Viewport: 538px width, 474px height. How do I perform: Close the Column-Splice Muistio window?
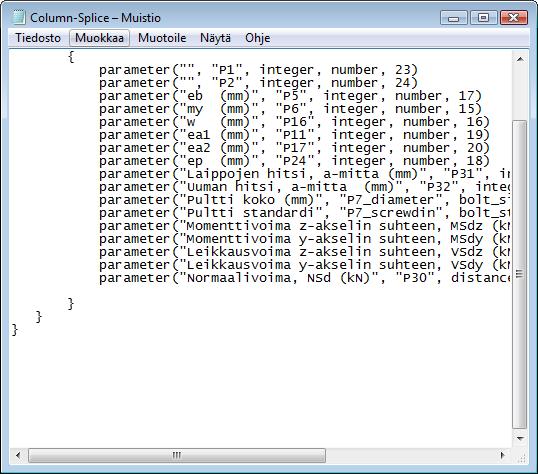point(513,18)
